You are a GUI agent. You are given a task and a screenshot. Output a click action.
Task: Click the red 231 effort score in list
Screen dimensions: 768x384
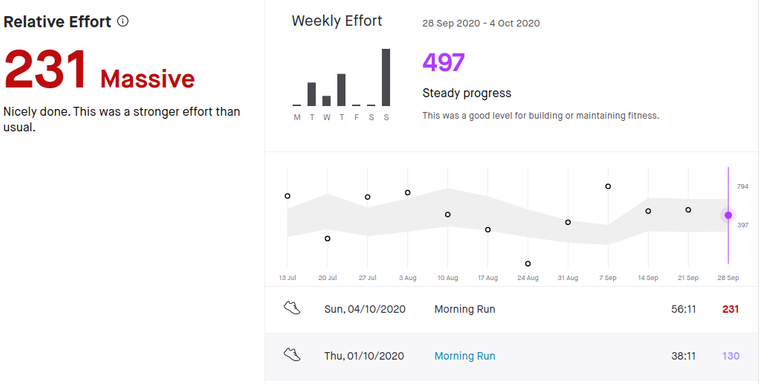point(730,310)
